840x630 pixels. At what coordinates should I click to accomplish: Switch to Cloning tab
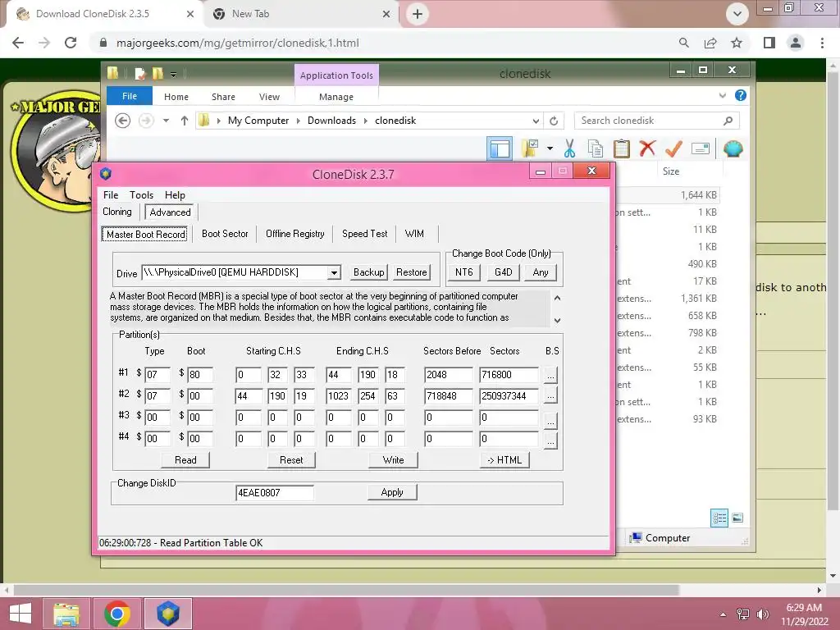click(116, 212)
